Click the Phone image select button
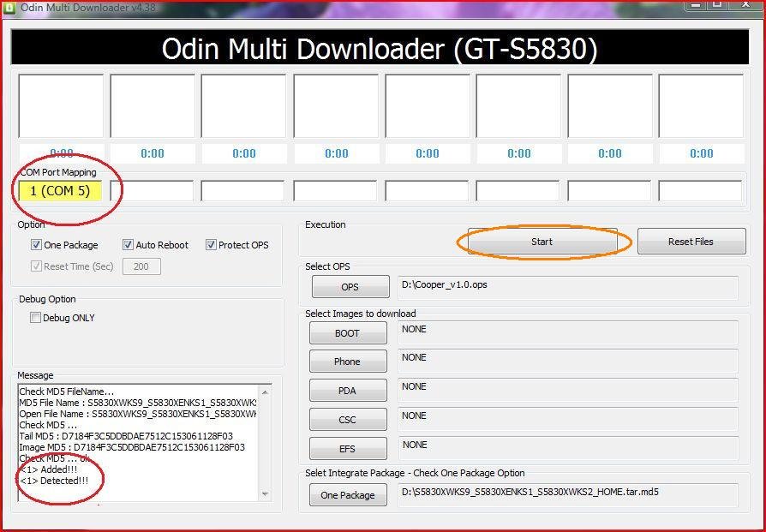 [x=347, y=362]
